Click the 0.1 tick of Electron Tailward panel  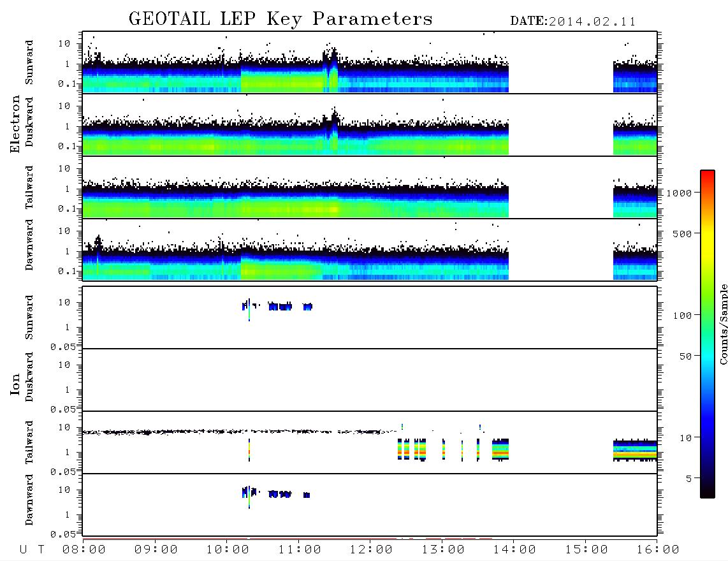pyautogui.click(x=68, y=209)
